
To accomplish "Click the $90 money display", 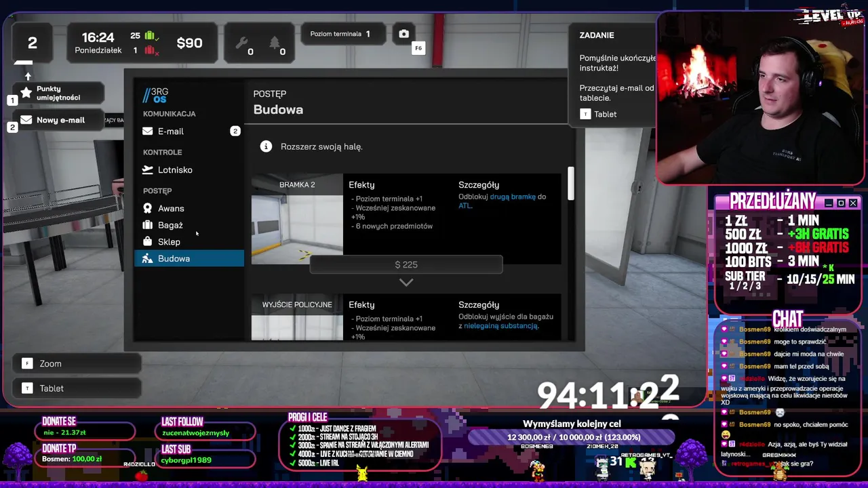I will [189, 43].
